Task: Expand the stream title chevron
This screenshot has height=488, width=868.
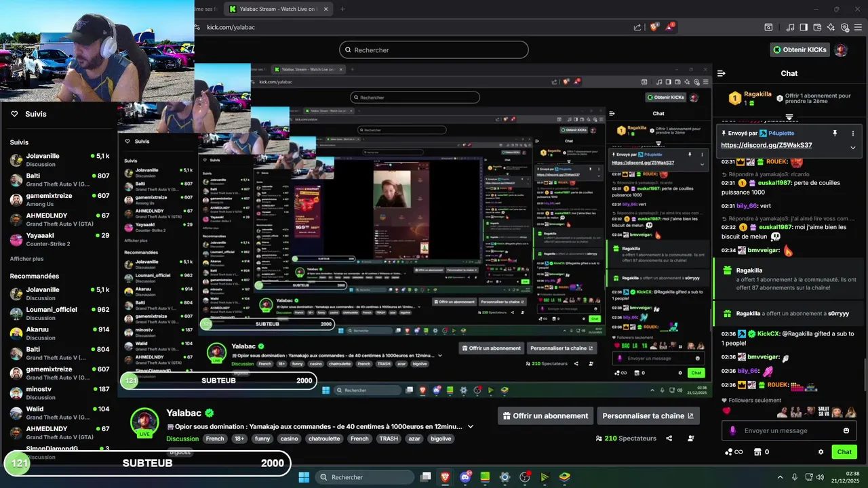Action: click(x=471, y=427)
